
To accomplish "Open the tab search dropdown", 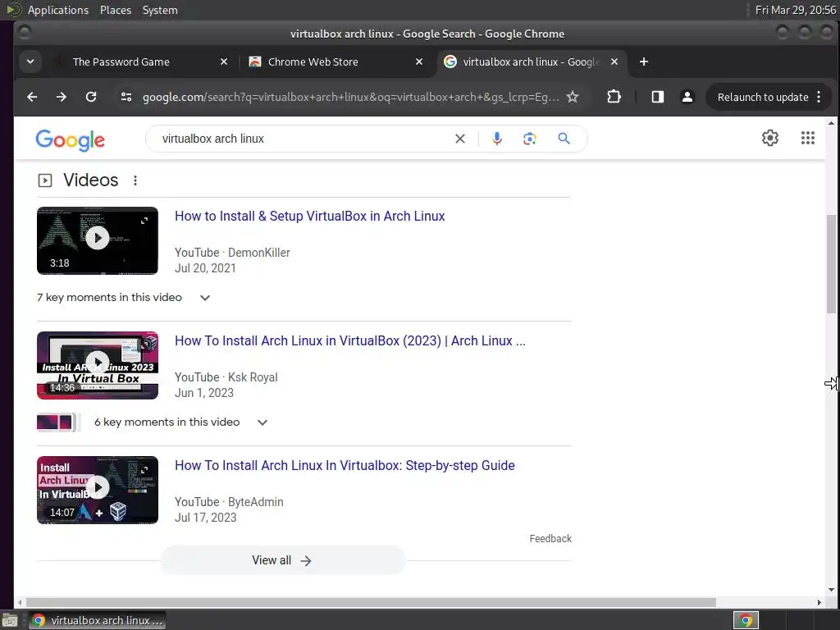I will (30, 62).
